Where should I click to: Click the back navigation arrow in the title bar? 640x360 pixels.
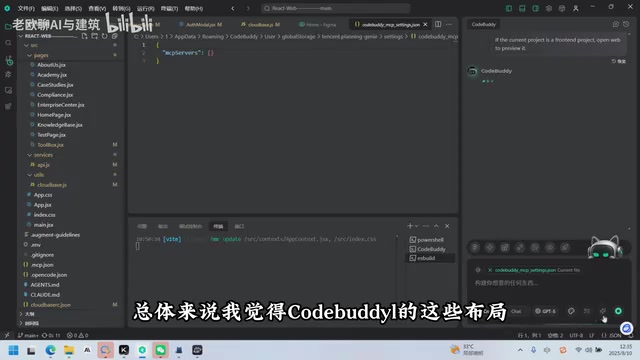pos(233,8)
